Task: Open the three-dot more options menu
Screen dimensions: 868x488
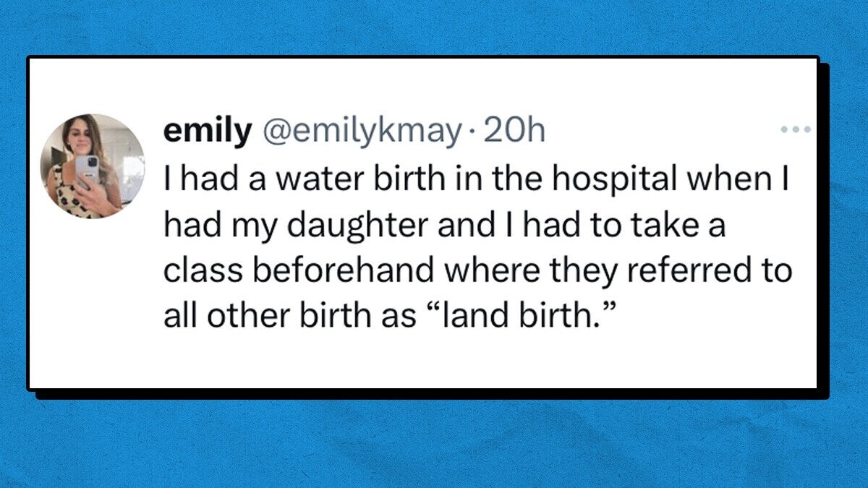Action: click(797, 131)
